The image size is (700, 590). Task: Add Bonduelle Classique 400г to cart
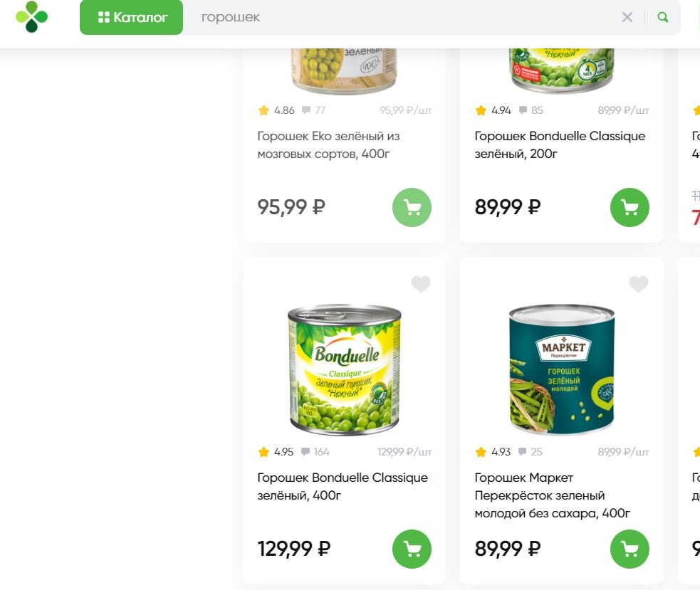pos(412,549)
